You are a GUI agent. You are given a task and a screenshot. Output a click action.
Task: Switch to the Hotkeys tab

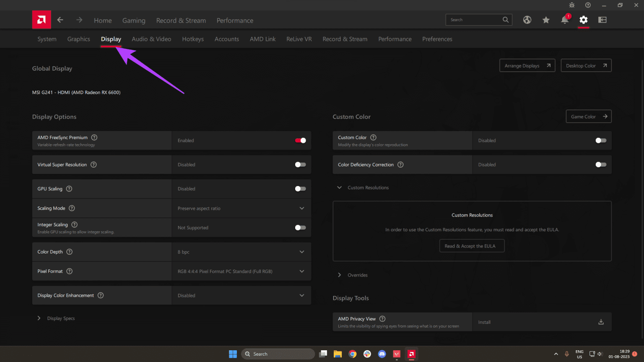pos(193,39)
